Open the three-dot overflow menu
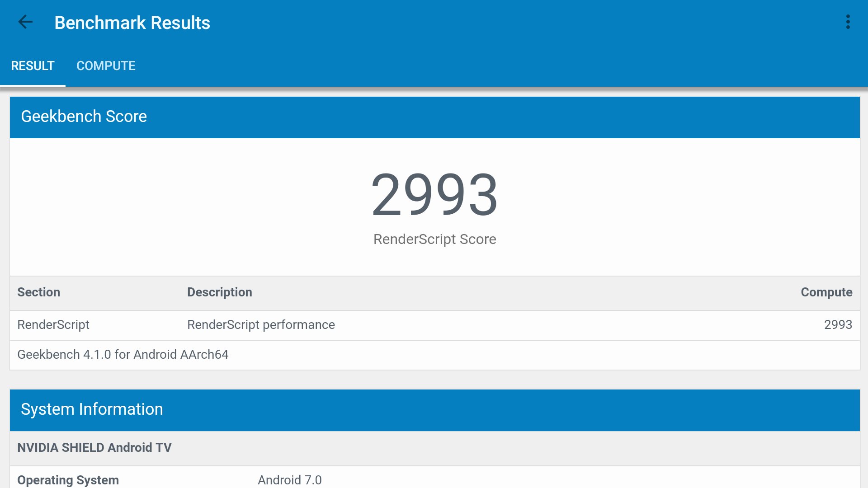 (x=848, y=22)
